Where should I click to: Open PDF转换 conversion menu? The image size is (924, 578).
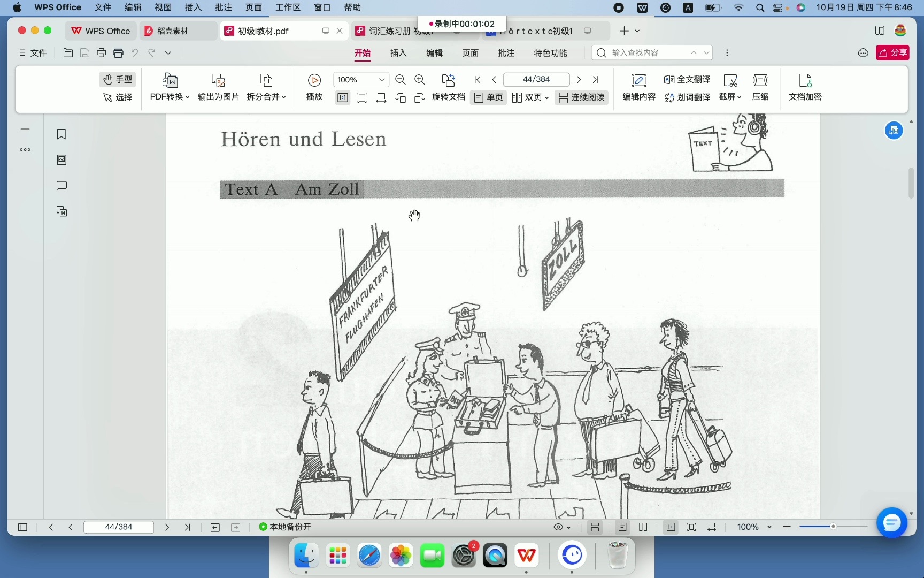click(170, 87)
